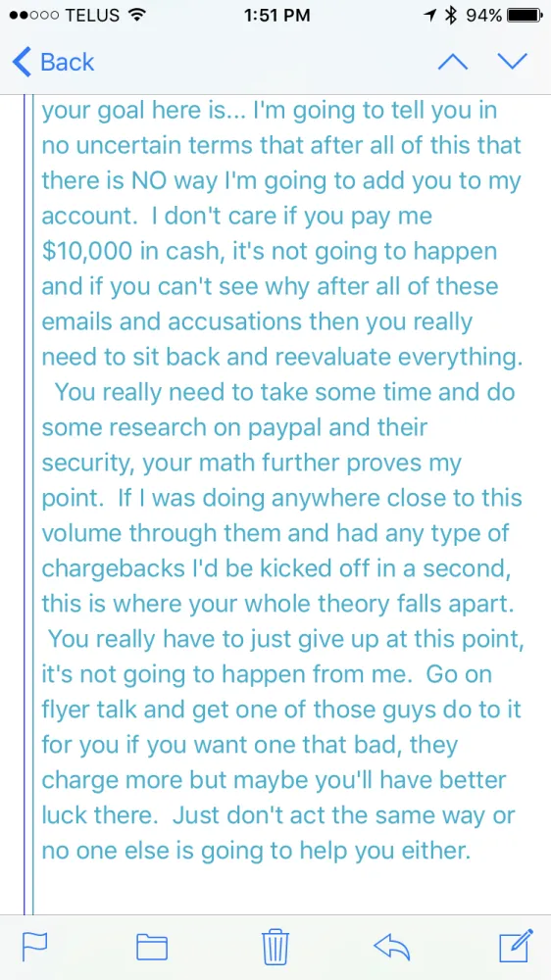Jump to next message with down arrow
The height and width of the screenshot is (980, 551).
point(512,62)
